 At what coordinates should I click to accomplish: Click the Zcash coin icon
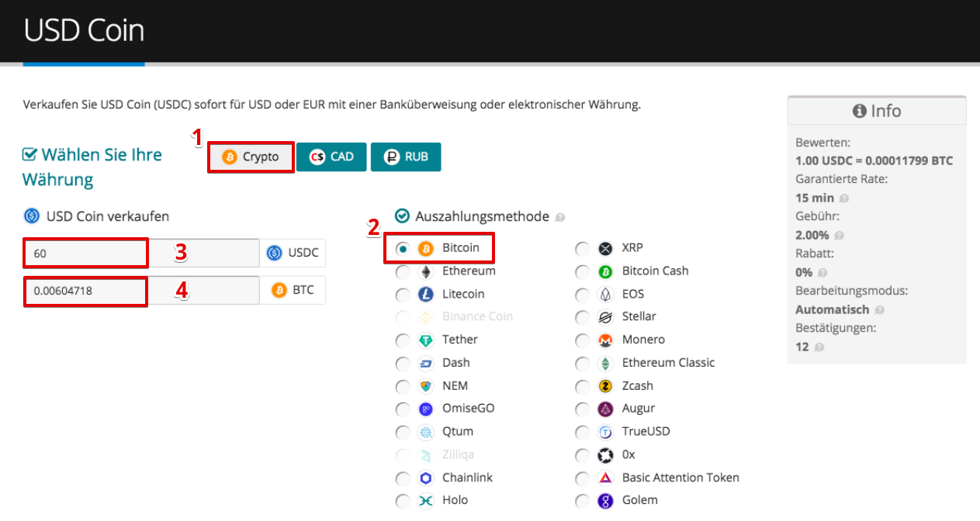tap(605, 386)
